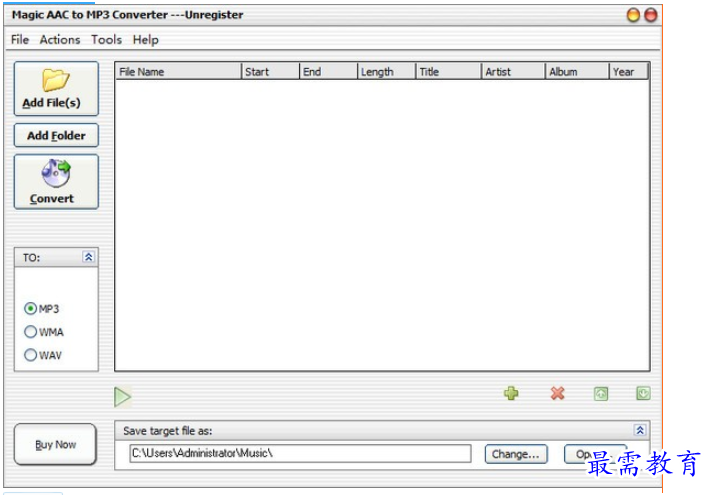This screenshot has width=709, height=495.
Task: Start conversion with the Convert disc button
Action: coord(56,182)
